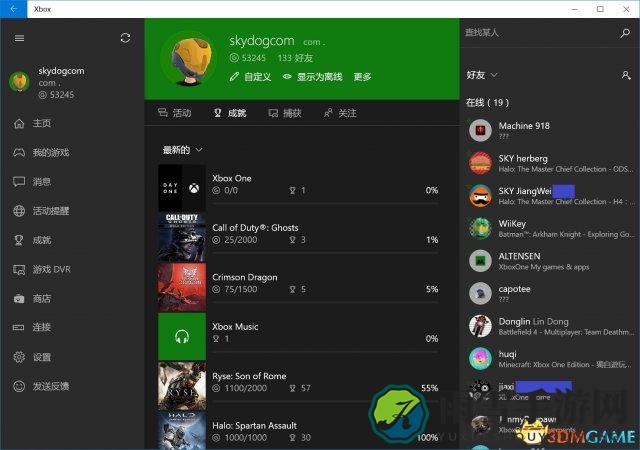The height and width of the screenshot is (450, 640).
Task: Click the settings gear icon
Action: click(19, 357)
